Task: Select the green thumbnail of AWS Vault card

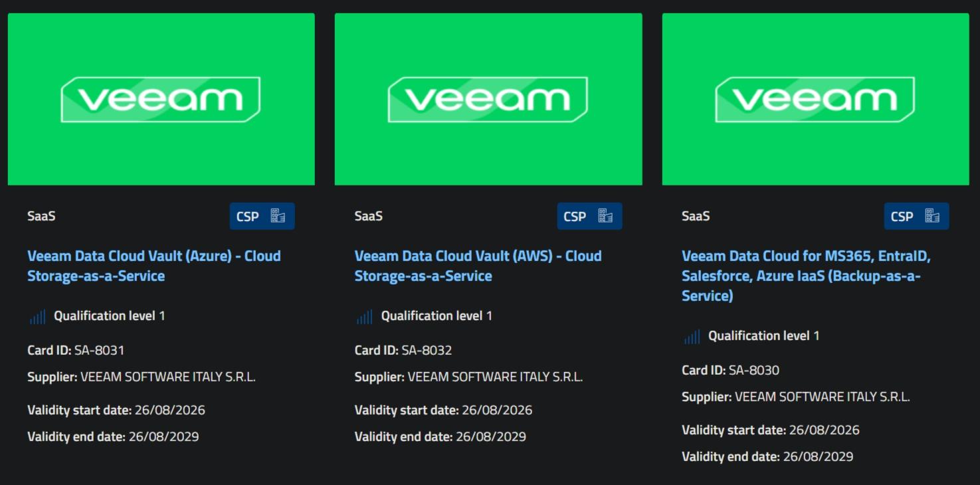Action: 488,99
